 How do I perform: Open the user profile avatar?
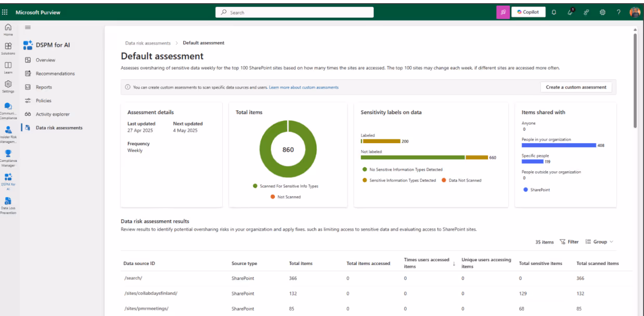635,12
